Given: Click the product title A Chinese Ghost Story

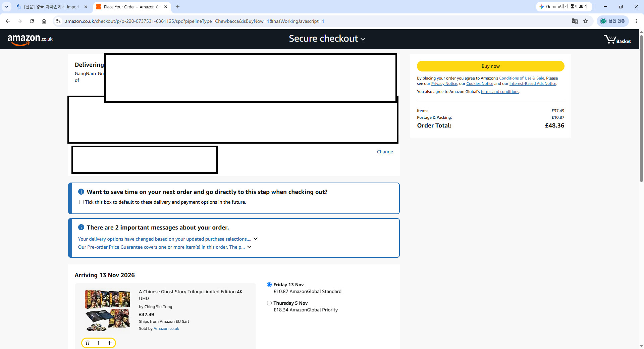Looking at the screenshot, I should point(191,295).
